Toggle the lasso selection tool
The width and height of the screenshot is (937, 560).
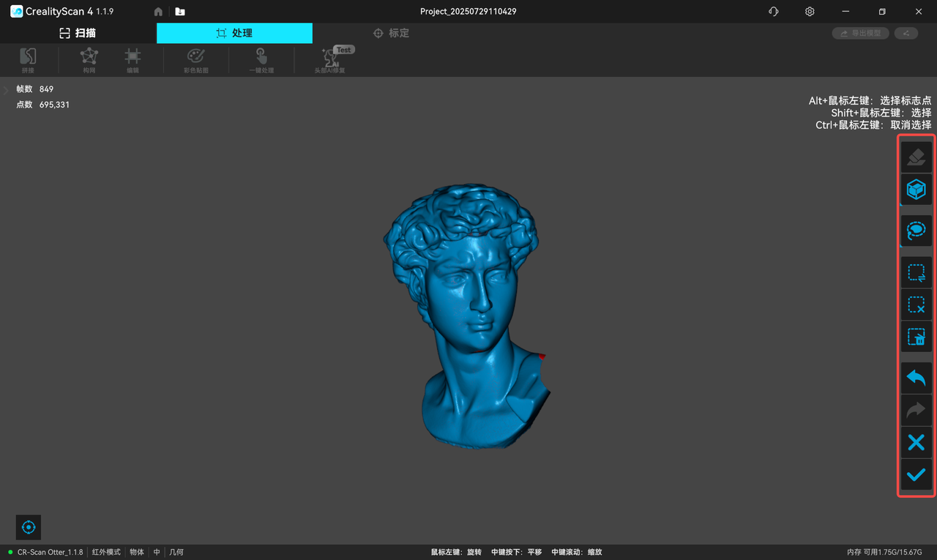[x=916, y=231]
